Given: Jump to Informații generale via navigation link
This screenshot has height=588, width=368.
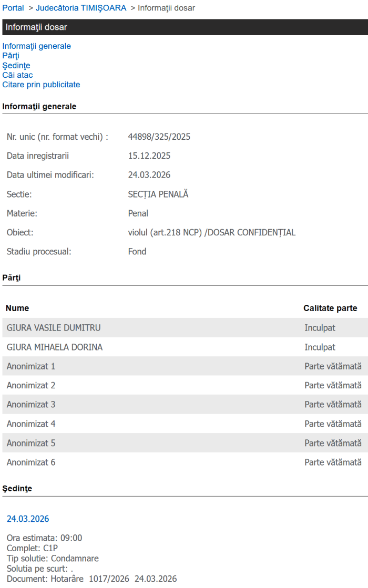Looking at the screenshot, I should pyautogui.click(x=36, y=46).
